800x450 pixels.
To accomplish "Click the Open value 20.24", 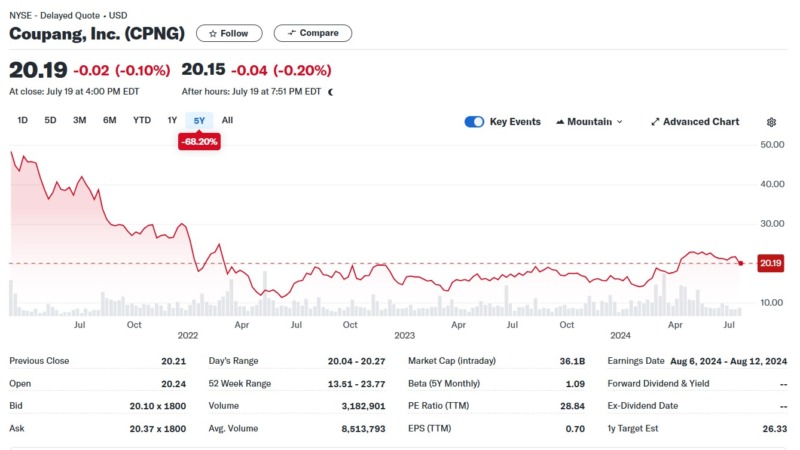I will (x=173, y=384).
